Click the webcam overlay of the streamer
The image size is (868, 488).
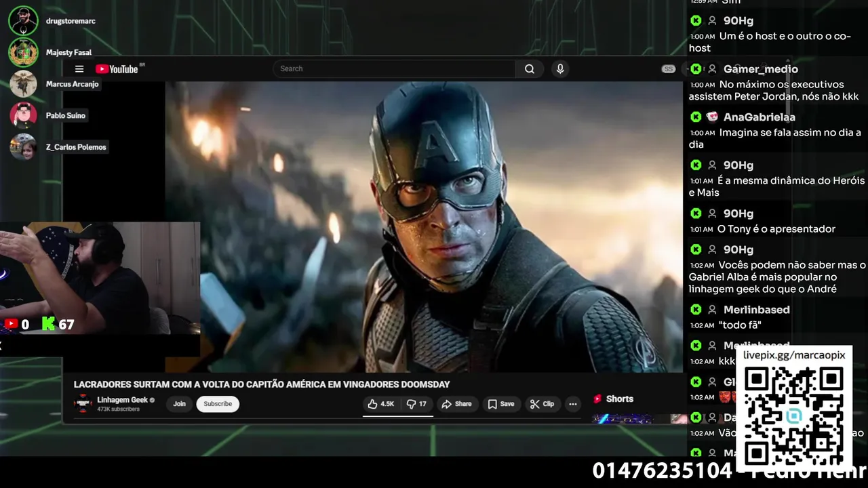point(100,278)
